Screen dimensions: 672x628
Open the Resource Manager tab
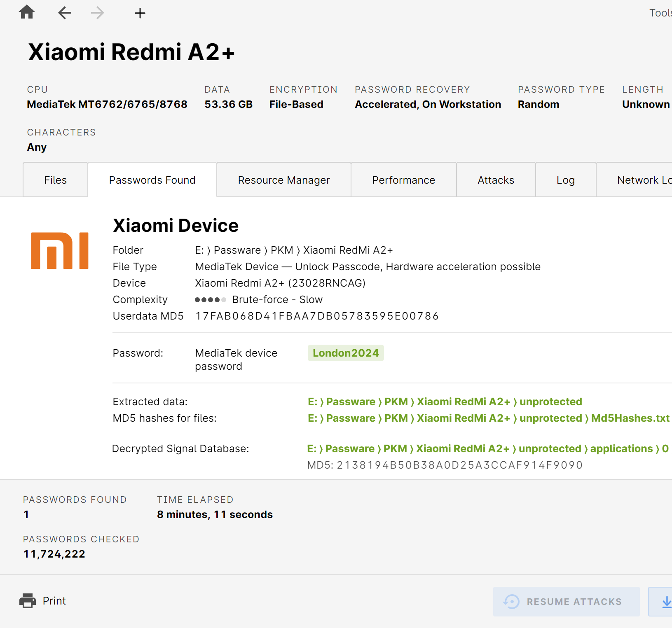[283, 180]
